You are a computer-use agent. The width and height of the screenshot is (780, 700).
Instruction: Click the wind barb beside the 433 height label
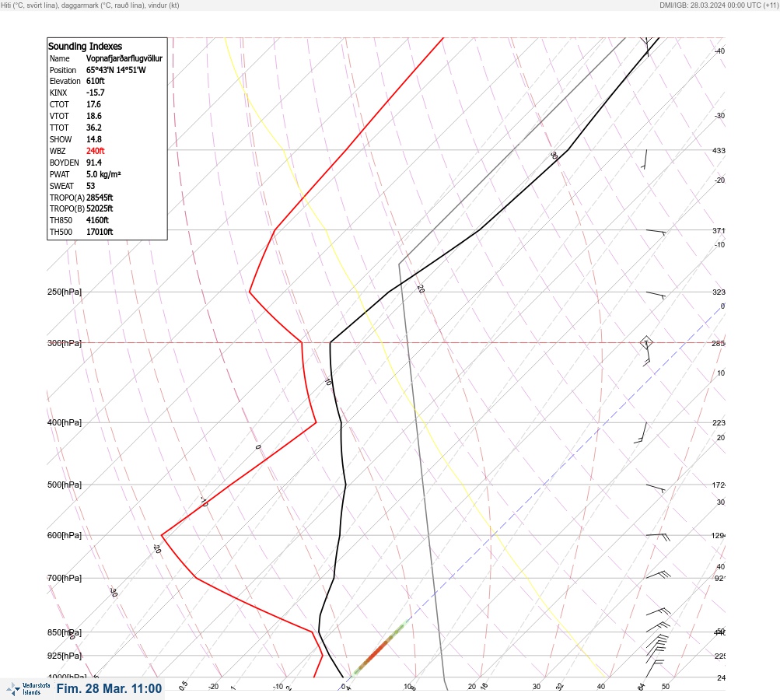point(644,159)
